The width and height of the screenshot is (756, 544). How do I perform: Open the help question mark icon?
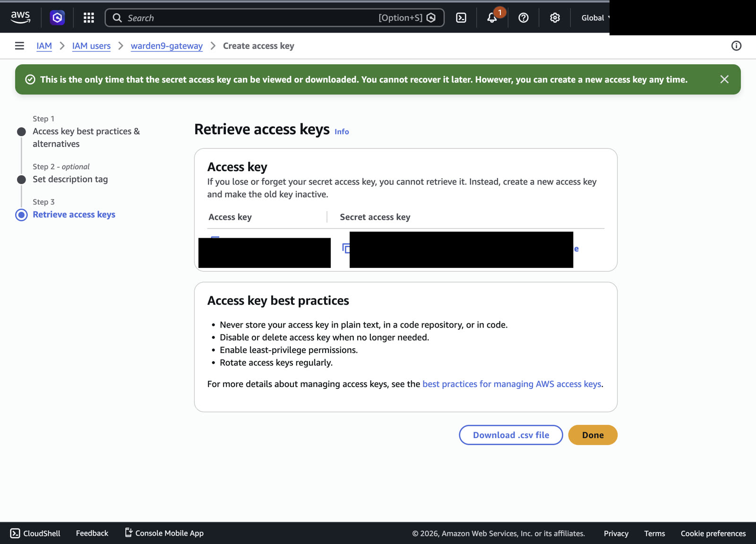(523, 17)
